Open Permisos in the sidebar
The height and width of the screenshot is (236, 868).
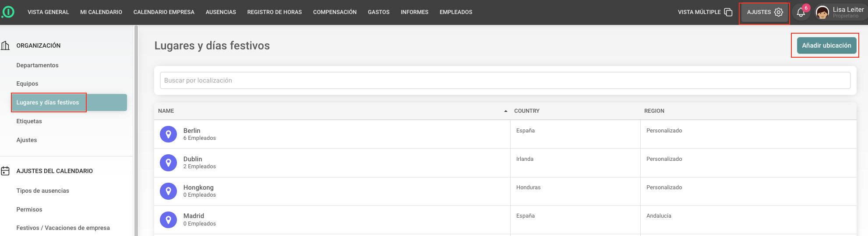click(x=29, y=209)
